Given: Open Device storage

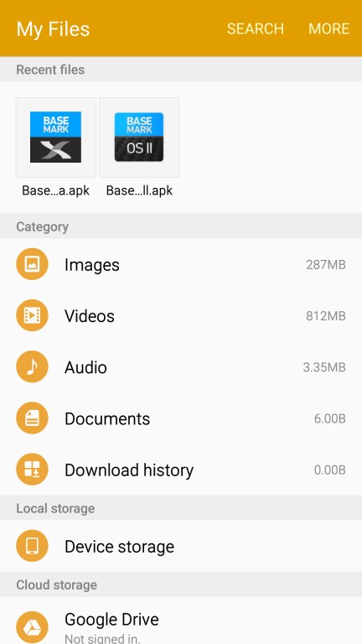Looking at the screenshot, I should [x=181, y=546].
